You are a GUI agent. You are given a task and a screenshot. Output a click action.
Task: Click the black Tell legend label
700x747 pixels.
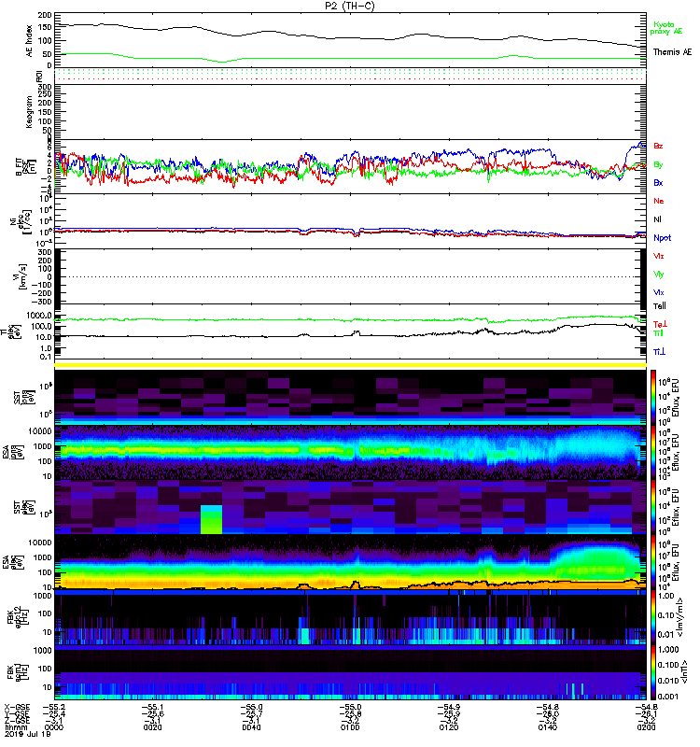[x=660, y=306]
